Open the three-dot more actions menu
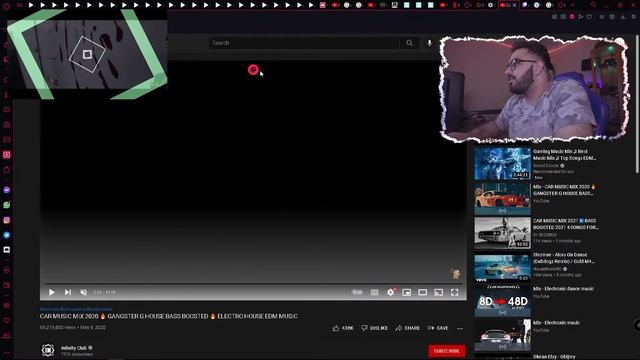 460,328
